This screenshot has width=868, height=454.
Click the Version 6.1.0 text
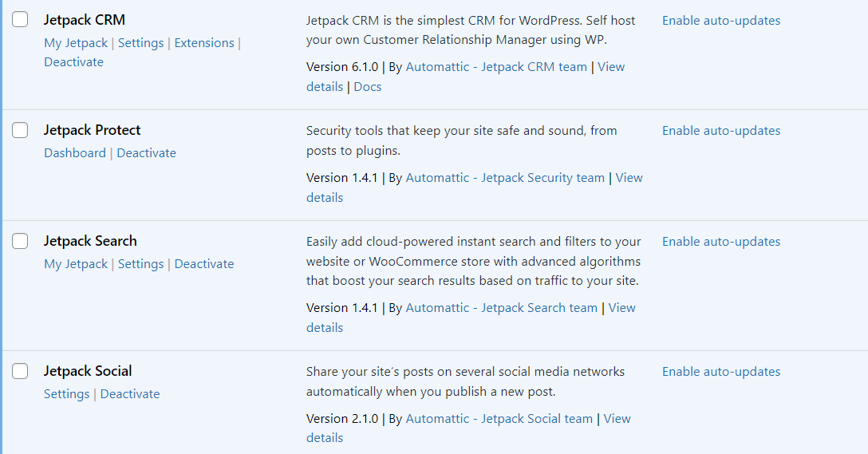click(x=342, y=67)
